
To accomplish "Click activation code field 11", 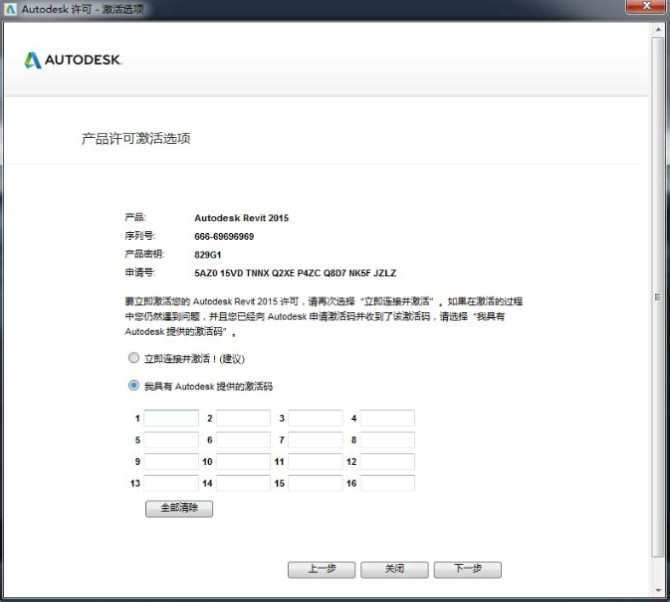I will [x=315, y=461].
